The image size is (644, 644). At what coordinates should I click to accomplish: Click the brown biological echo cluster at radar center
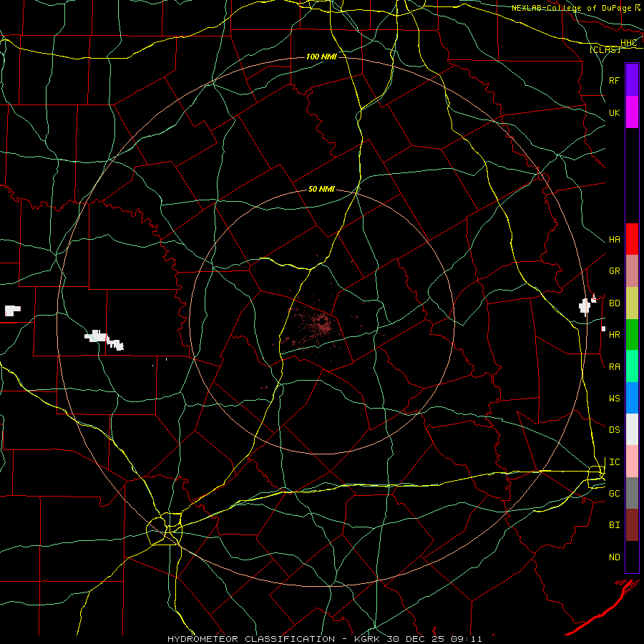pyautogui.click(x=323, y=324)
